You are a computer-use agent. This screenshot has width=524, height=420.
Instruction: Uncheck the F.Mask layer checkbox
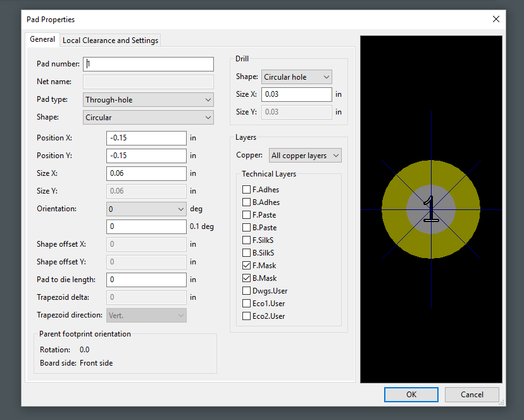(x=247, y=266)
